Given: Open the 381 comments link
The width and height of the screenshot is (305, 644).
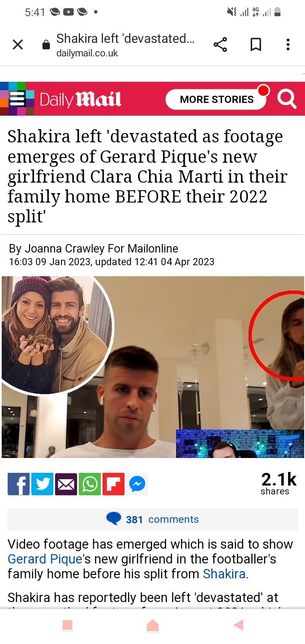Looking at the screenshot, I should click(153, 519).
